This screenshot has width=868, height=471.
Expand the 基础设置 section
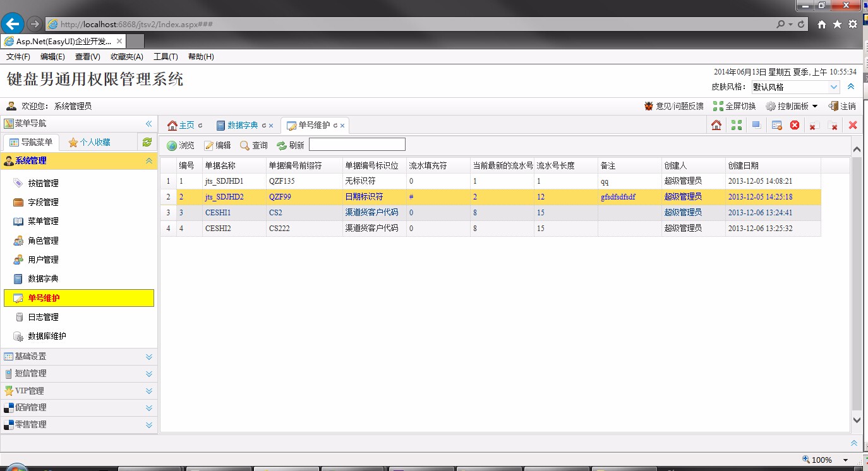pos(38,355)
